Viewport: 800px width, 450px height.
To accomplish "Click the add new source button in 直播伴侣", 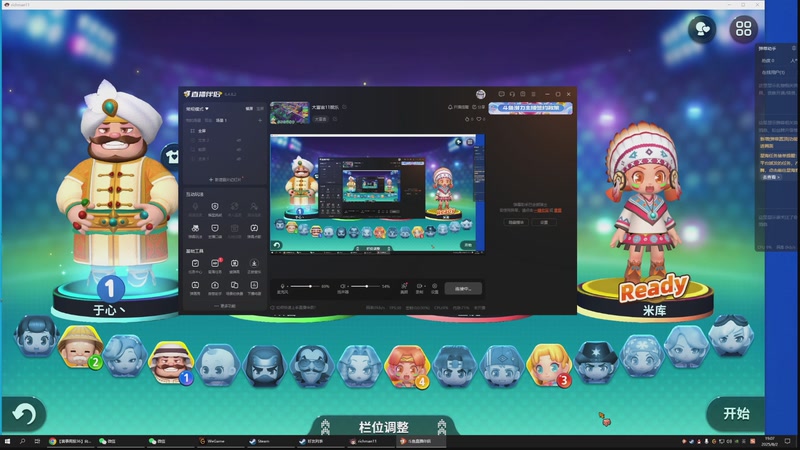I will point(225,180).
